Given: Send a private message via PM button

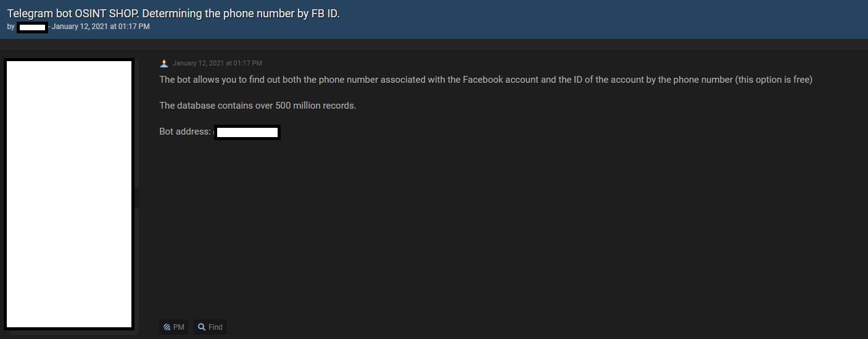Looking at the screenshot, I should (173, 327).
